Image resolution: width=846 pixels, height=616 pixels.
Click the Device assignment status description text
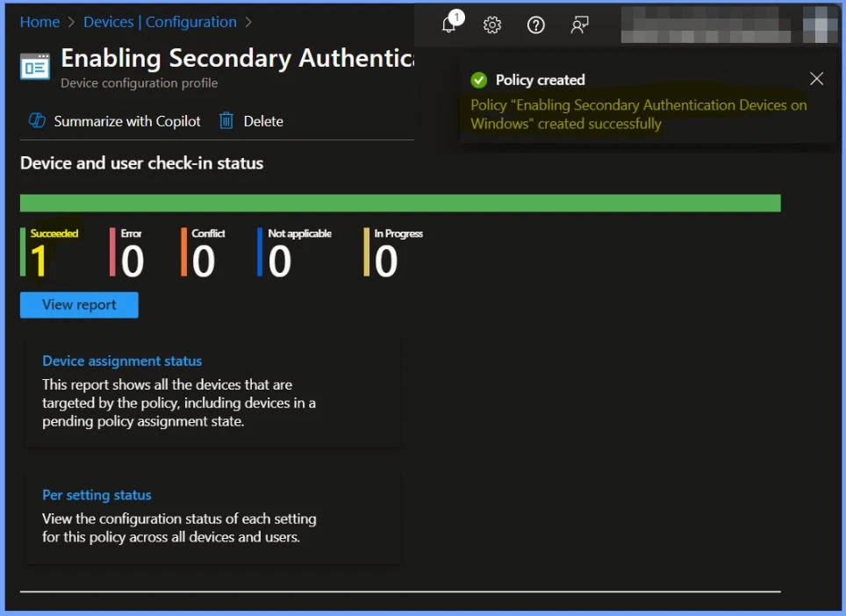click(179, 403)
